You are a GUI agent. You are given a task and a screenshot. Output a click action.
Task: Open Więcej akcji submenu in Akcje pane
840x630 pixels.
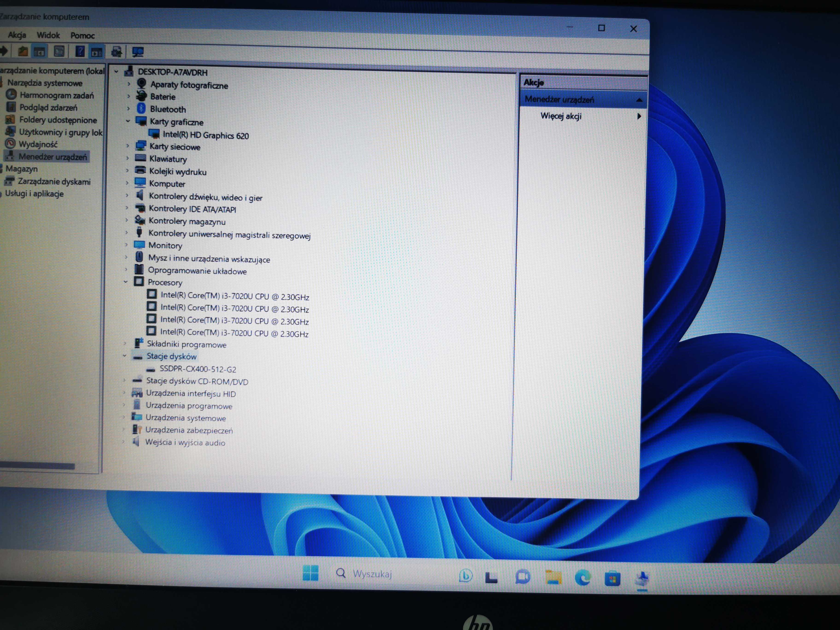(x=584, y=116)
